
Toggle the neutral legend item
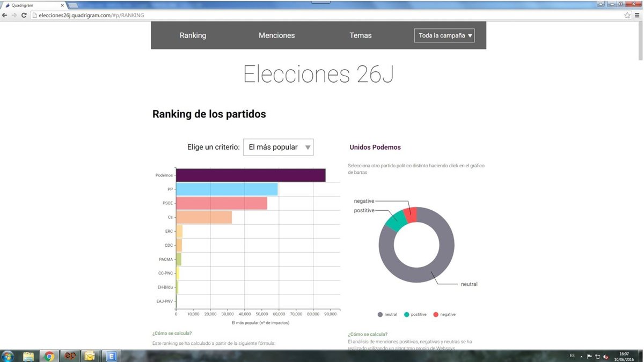pyautogui.click(x=388, y=314)
